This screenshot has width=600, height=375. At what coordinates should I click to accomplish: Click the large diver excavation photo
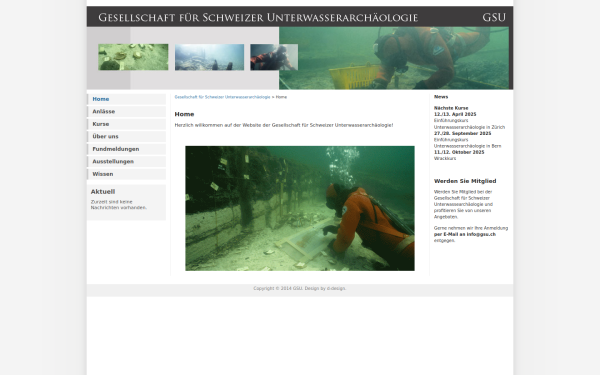(300, 208)
